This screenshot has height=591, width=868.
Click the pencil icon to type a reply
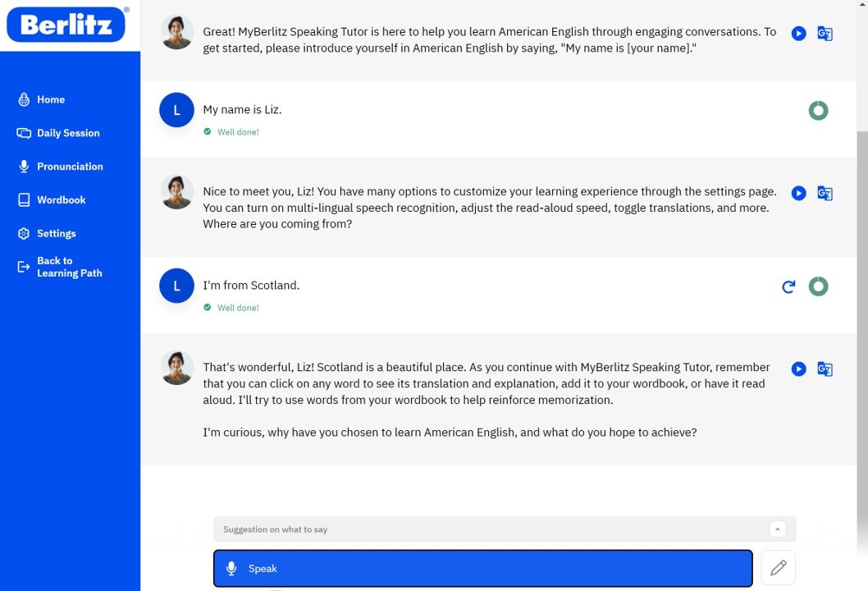778,567
